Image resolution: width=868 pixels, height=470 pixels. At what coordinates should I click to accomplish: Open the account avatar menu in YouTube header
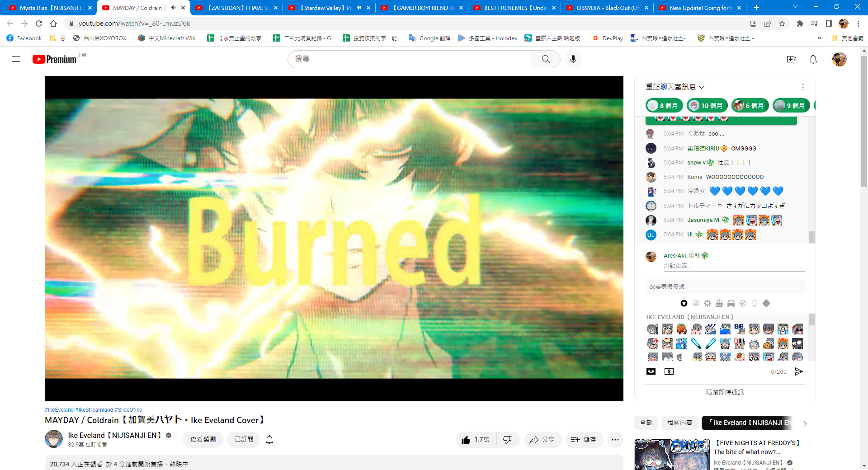pyautogui.click(x=839, y=59)
